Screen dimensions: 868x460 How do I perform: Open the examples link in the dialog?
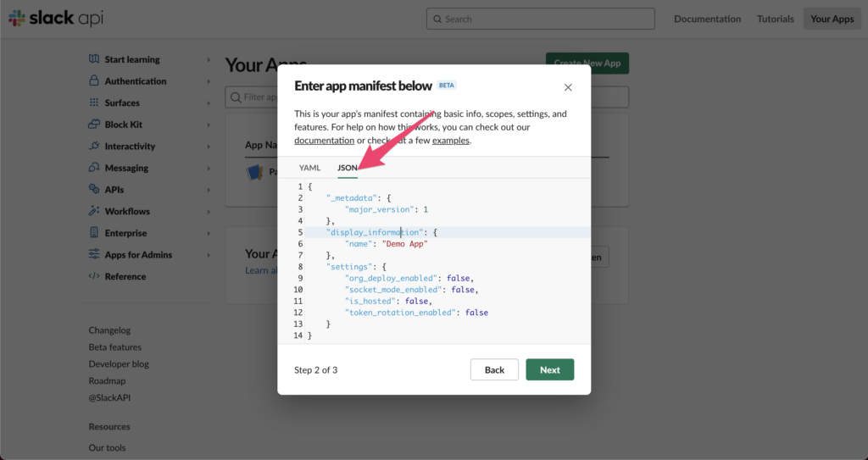coord(450,140)
